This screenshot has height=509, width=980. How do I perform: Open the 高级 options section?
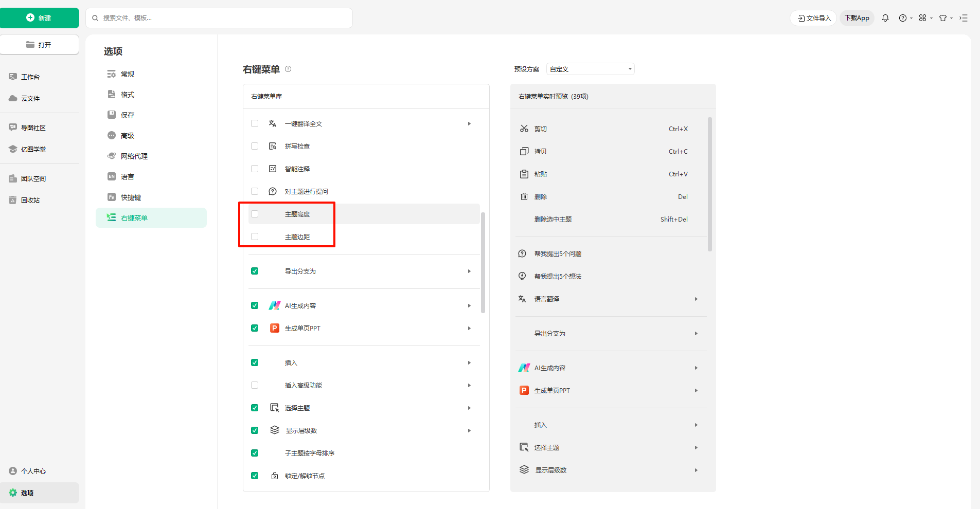tap(151, 136)
